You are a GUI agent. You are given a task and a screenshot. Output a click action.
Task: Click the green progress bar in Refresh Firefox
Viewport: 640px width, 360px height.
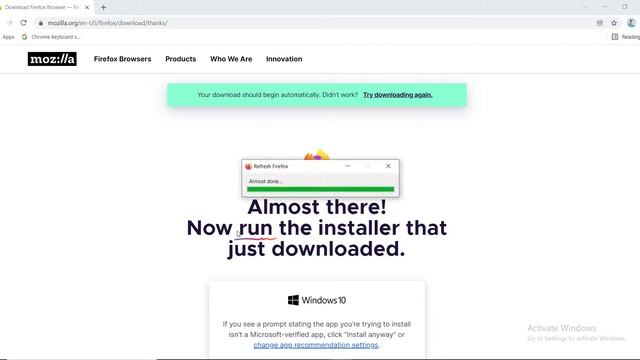tap(320, 189)
